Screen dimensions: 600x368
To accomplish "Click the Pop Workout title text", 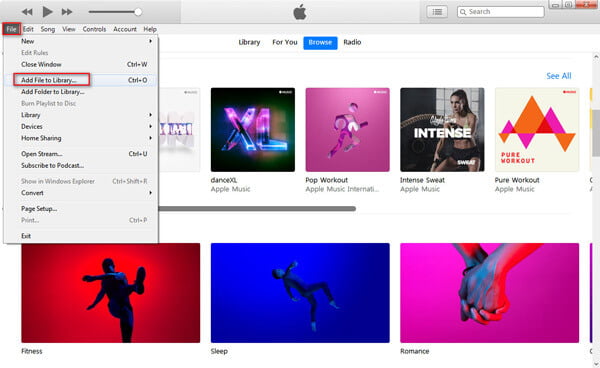I will pos(326,180).
